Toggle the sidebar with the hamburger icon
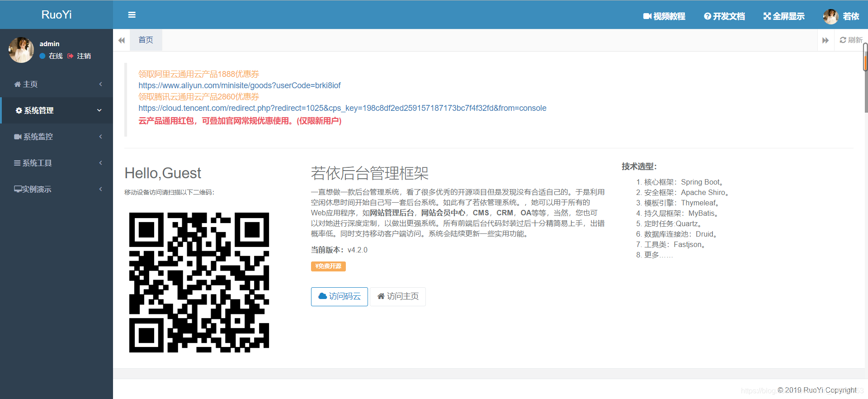Viewport: 868px width, 399px height. [x=132, y=15]
